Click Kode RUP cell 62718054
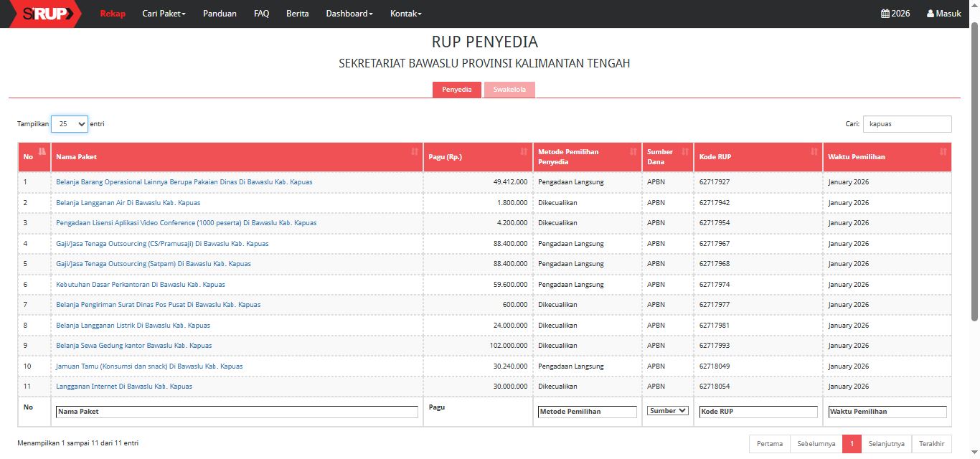Screen dimensions: 980x459 [x=715, y=387]
